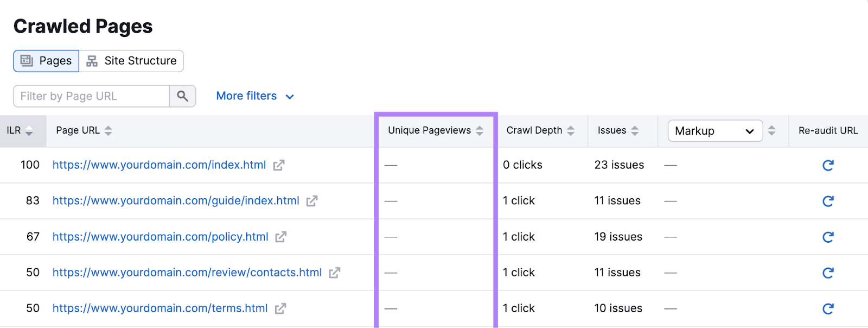
Task: Sort by Crawl Depth column
Action: tap(570, 131)
